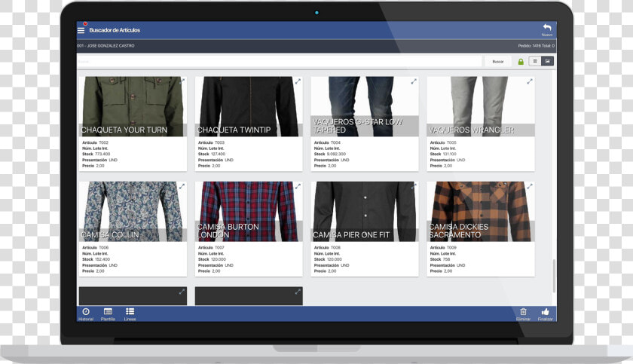This screenshot has width=633, height=364.
Task: Open Camisa Dickies Sacramento product image
Action: 481,212
